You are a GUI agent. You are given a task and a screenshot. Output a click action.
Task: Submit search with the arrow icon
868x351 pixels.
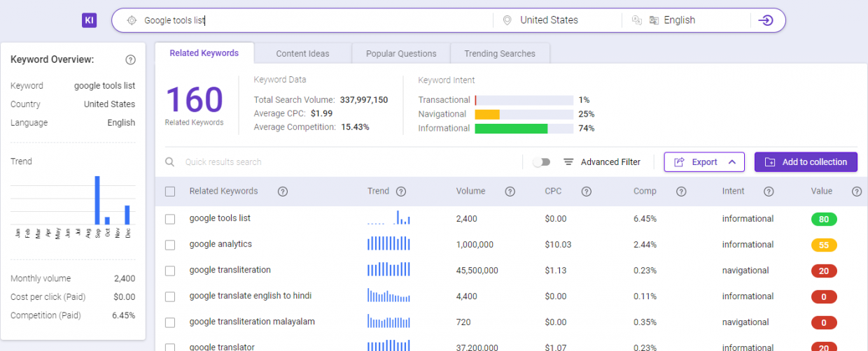coord(766,20)
